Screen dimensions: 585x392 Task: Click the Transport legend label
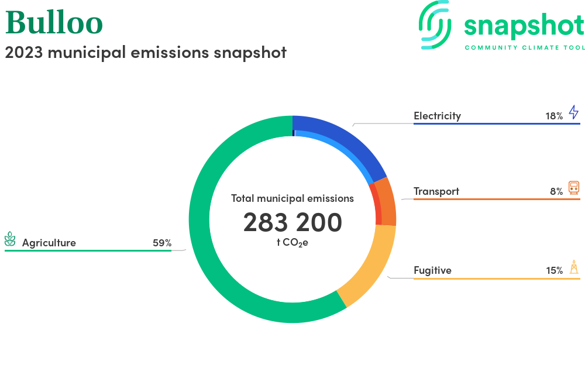coord(436,191)
